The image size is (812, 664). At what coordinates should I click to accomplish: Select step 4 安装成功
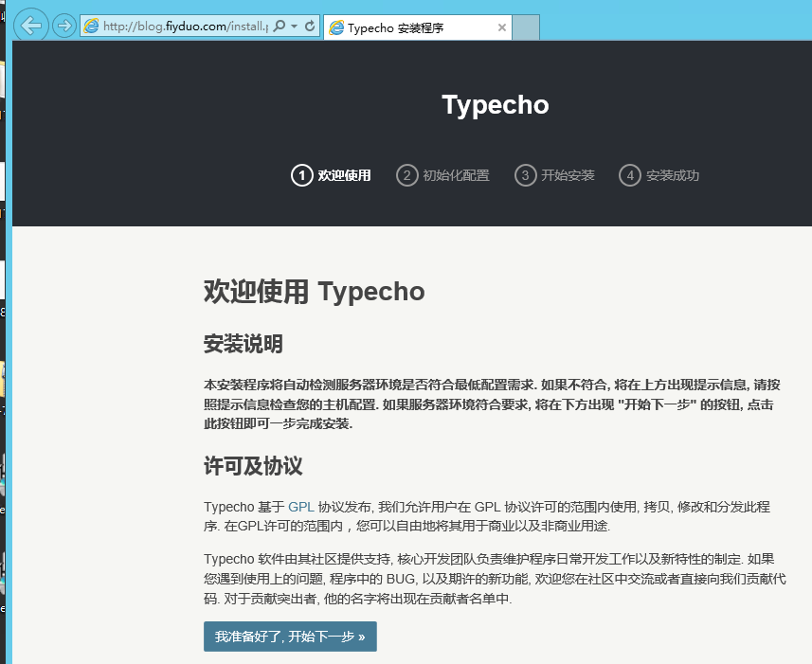coord(659,175)
